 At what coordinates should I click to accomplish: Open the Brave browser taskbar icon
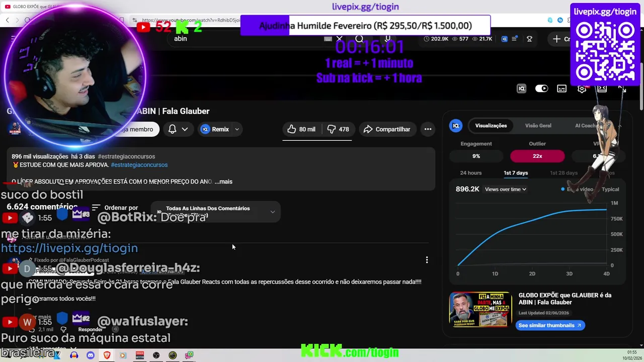click(x=107, y=355)
